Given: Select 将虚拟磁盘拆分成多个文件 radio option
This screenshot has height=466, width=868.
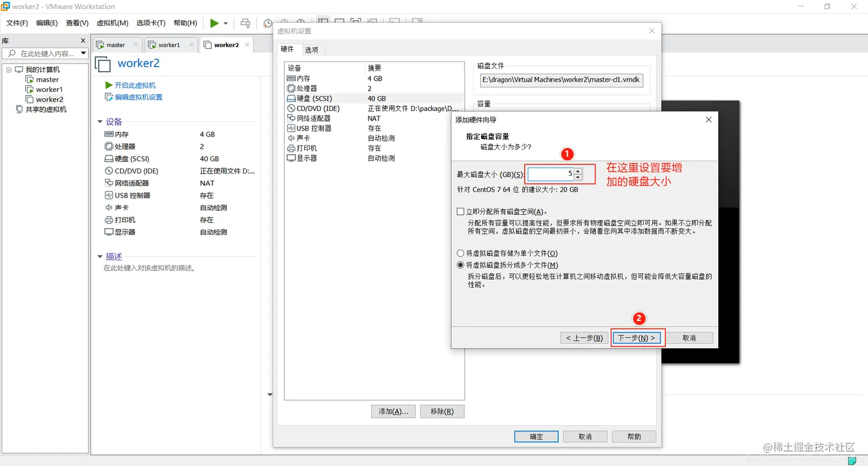Looking at the screenshot, I should tap(460, 265).
